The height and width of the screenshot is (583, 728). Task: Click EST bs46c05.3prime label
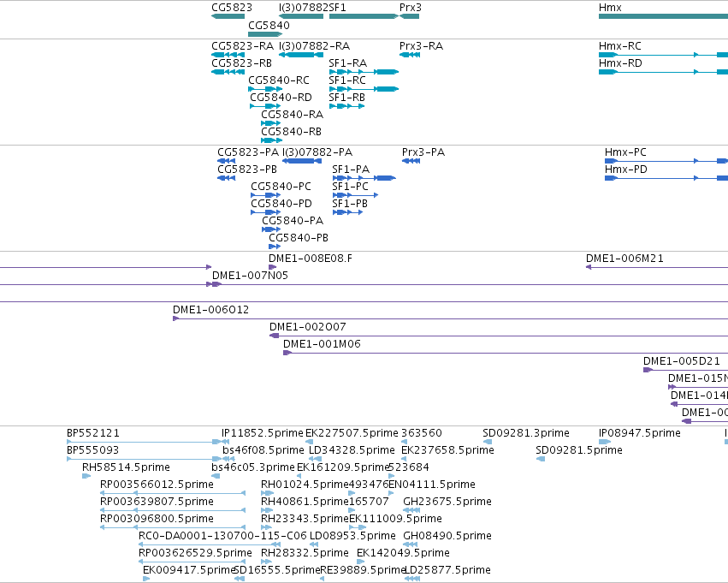point(253,467)
